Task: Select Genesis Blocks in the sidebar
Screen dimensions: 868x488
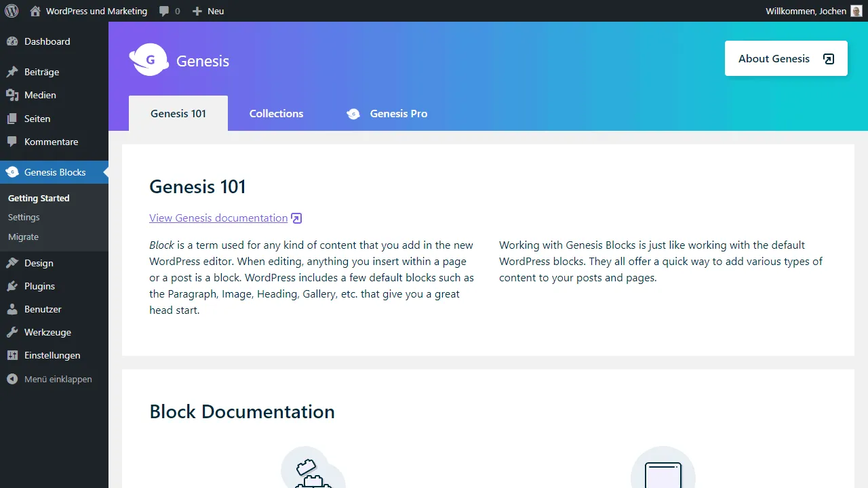Action: pyautogui.click(x=54, y=172)
